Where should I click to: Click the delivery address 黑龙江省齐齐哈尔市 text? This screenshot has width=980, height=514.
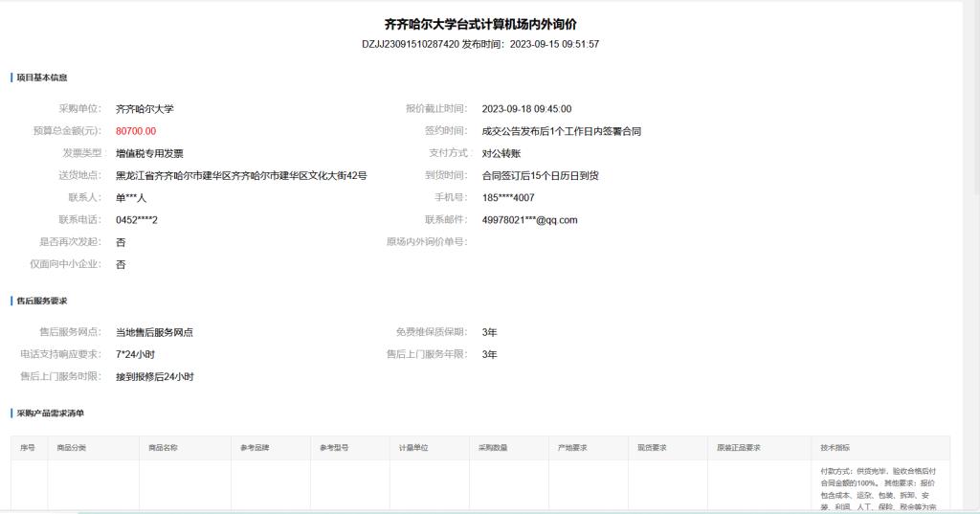[x=241, y=176]
